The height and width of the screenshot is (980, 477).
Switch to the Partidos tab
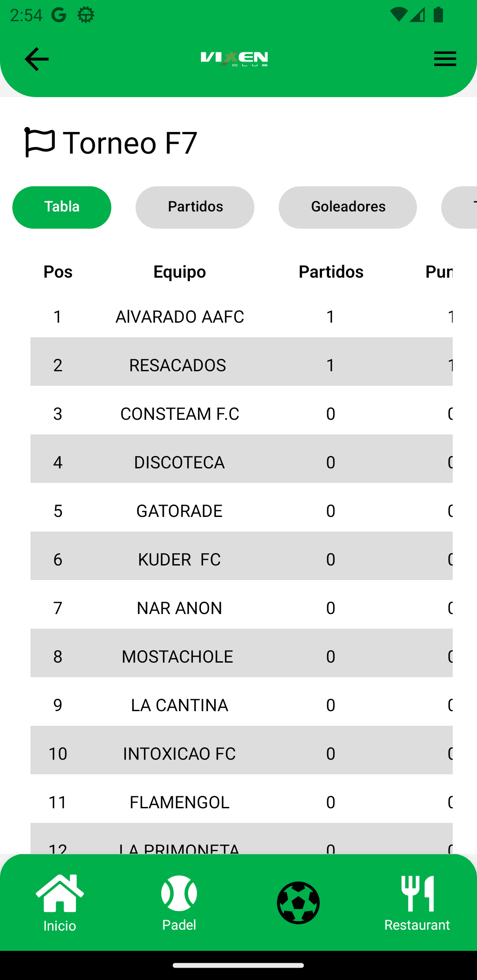pyautogui.click(x=195, y=207)
